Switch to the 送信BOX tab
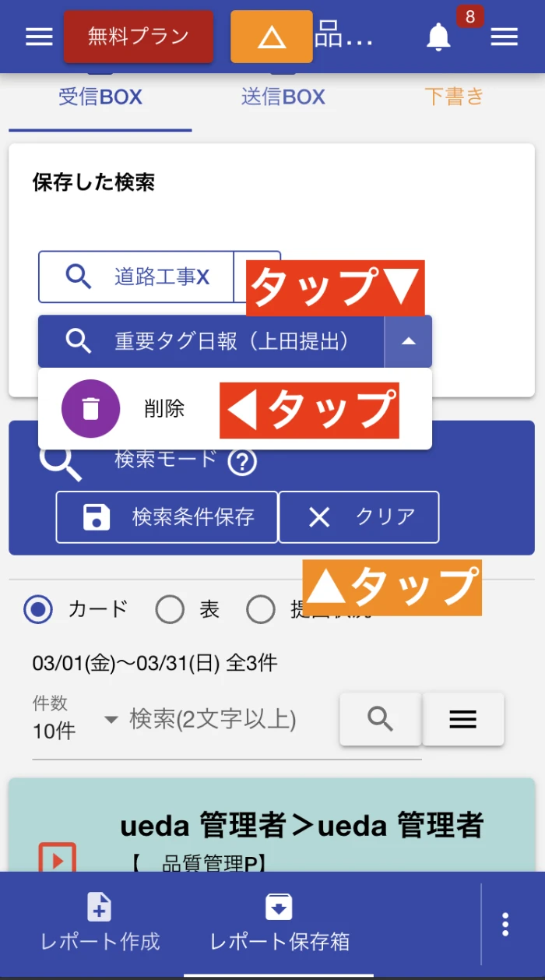The height and width of the screenshot is (980, 545). point(283,96)
